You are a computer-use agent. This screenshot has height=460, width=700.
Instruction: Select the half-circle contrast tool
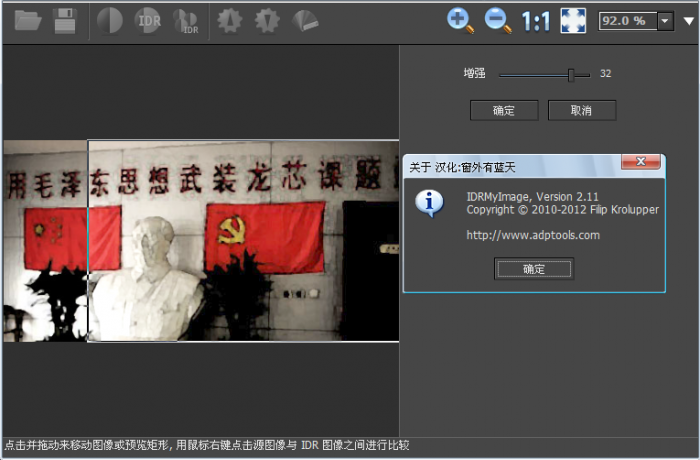click(110, 21)
